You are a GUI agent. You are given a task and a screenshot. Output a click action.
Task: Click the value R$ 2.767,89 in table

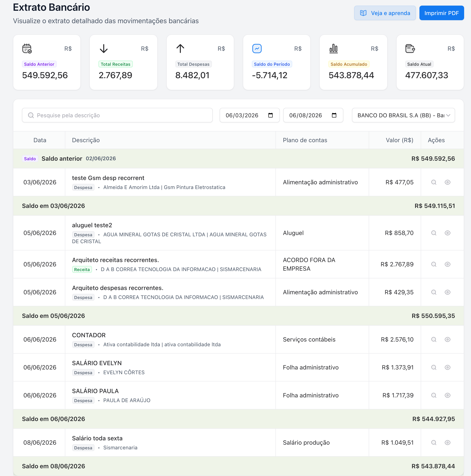click(x=397, y=264)
